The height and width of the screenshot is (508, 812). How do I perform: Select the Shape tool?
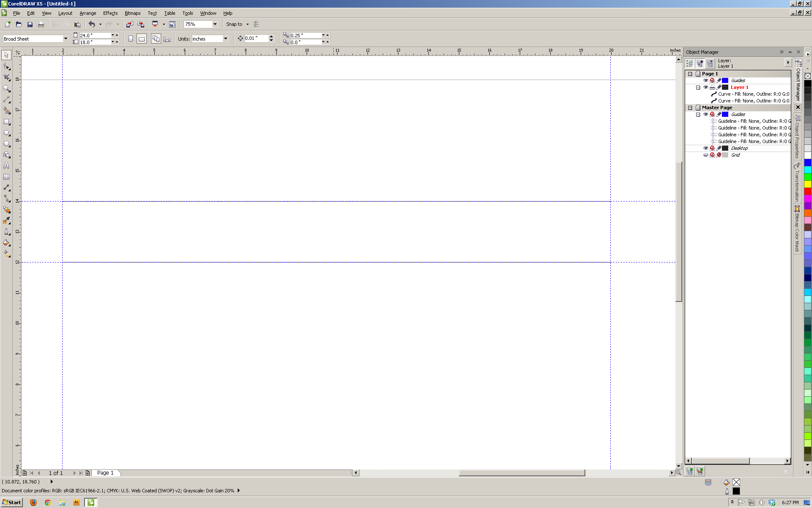[6, 66]
